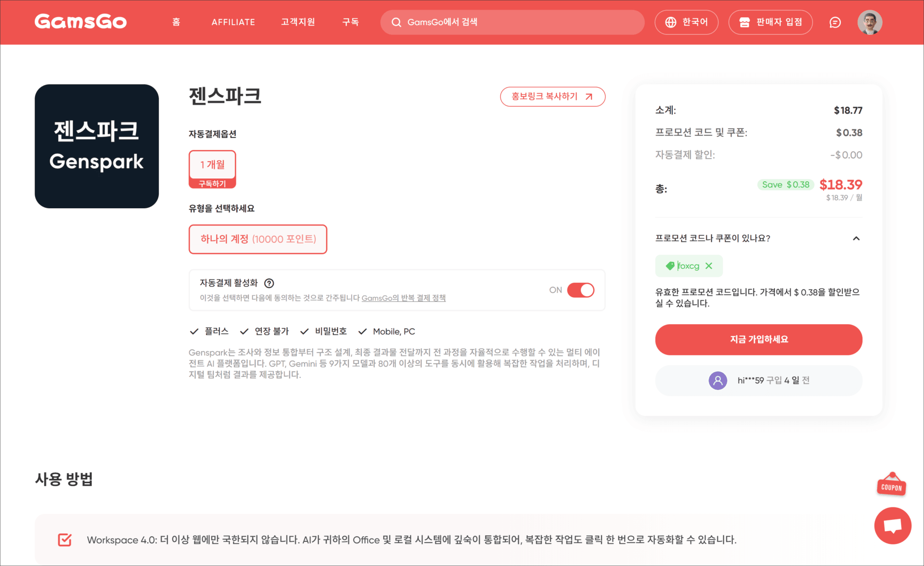Click the foxcg coupon tag icon
This screenshot has width=924, height=566.
point(670,266)
